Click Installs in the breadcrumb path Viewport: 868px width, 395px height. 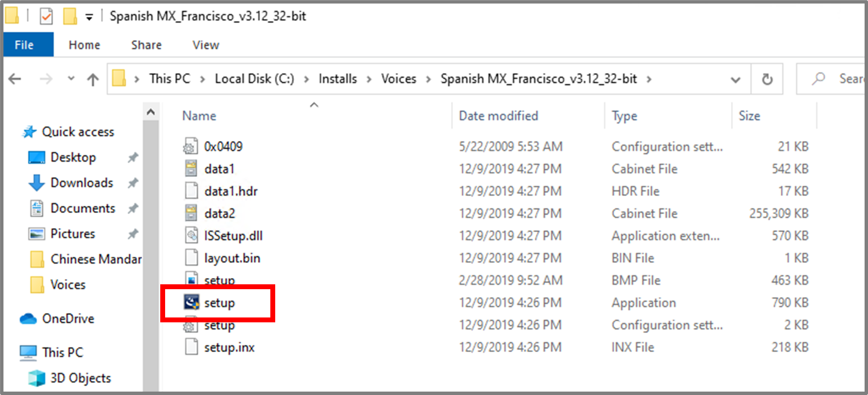[x=338, y=79]
